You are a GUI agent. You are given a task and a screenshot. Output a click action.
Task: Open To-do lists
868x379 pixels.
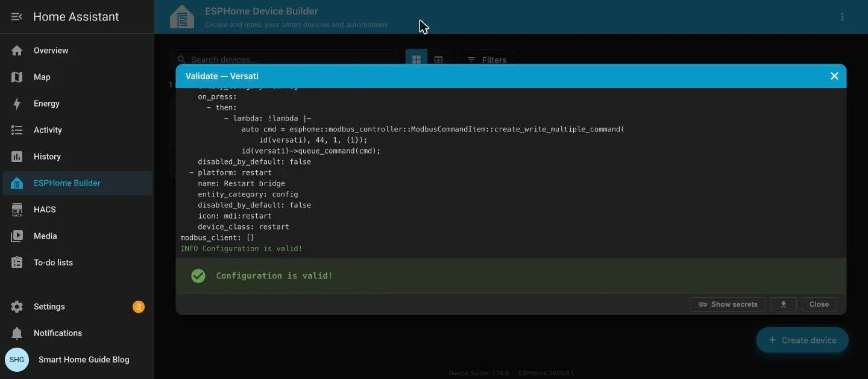(x=77, y=263)
